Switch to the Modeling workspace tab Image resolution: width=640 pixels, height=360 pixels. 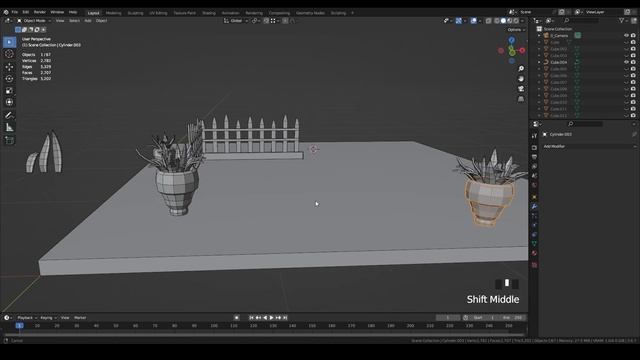pos(113,13)
